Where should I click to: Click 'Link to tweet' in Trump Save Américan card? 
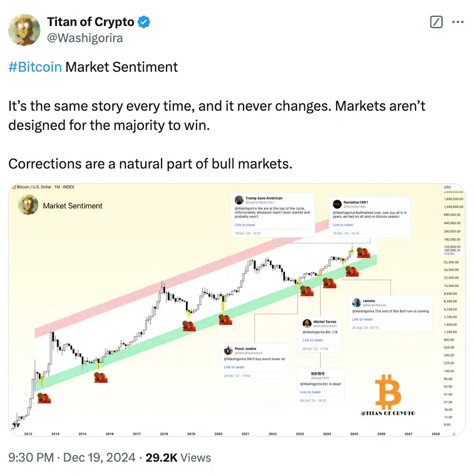pos(245,225)
